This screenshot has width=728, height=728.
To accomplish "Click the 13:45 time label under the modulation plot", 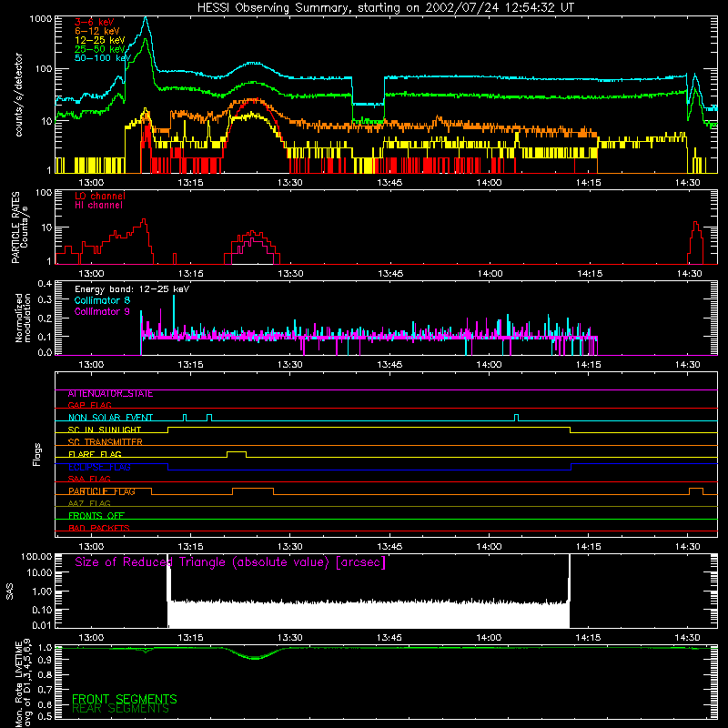I will (389, 365).
